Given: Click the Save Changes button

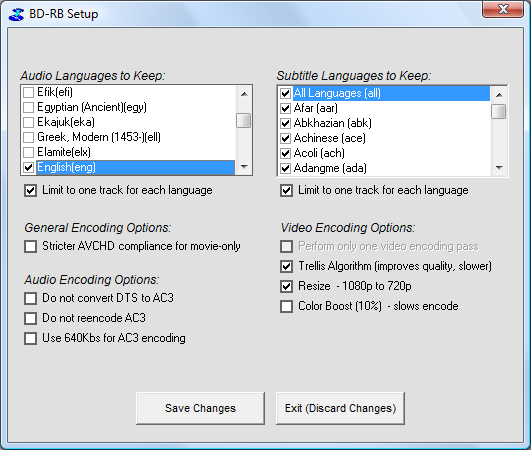Looking at the screenshot, I should (200, 408).
